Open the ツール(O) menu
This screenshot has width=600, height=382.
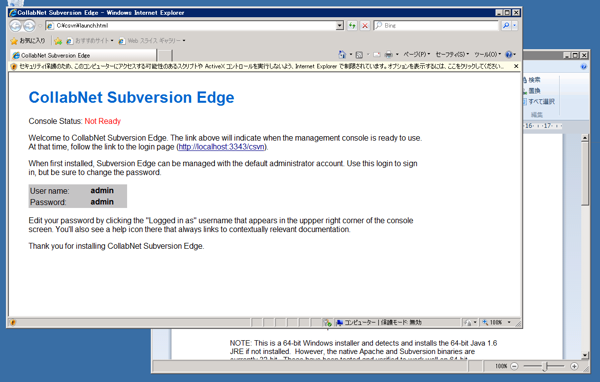488,54
